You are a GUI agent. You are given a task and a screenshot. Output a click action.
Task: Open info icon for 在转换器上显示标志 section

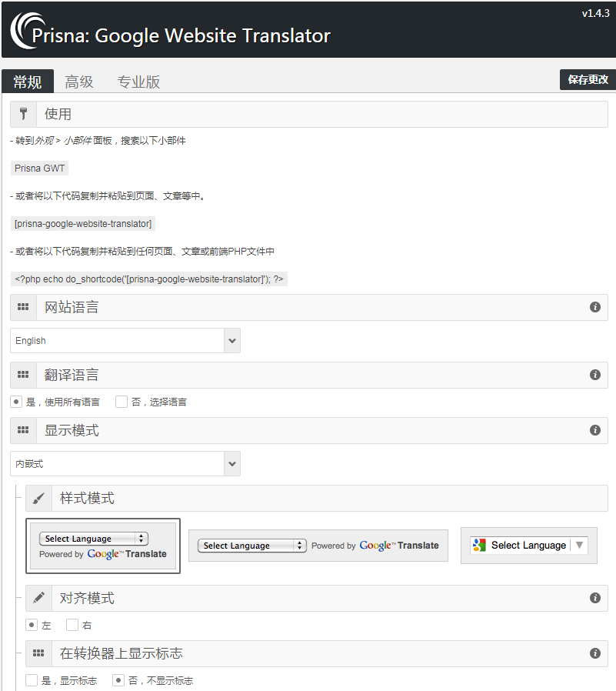point(595,653)
